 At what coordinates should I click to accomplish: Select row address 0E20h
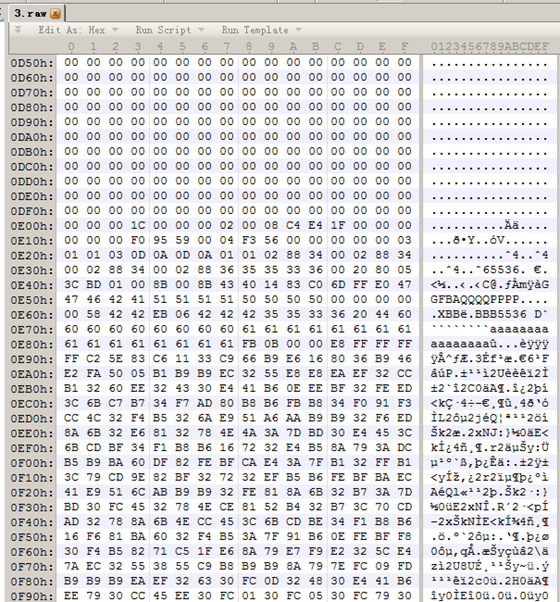[32, 255]
